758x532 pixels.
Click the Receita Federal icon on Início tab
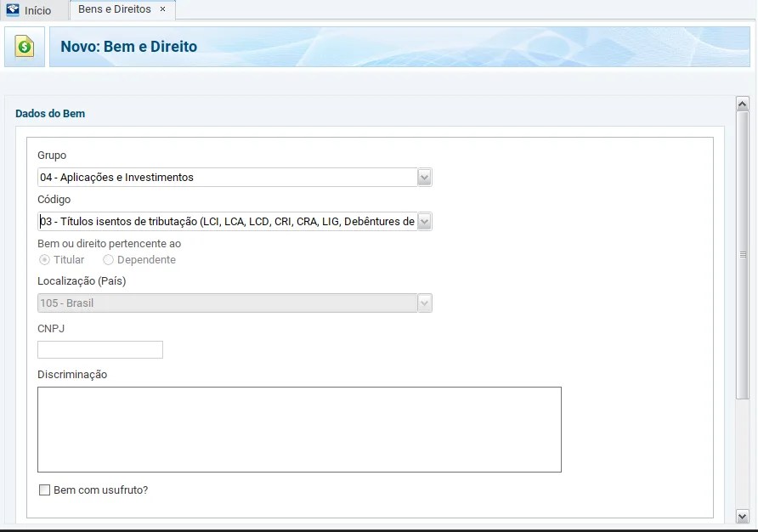[x=13, y=10]
